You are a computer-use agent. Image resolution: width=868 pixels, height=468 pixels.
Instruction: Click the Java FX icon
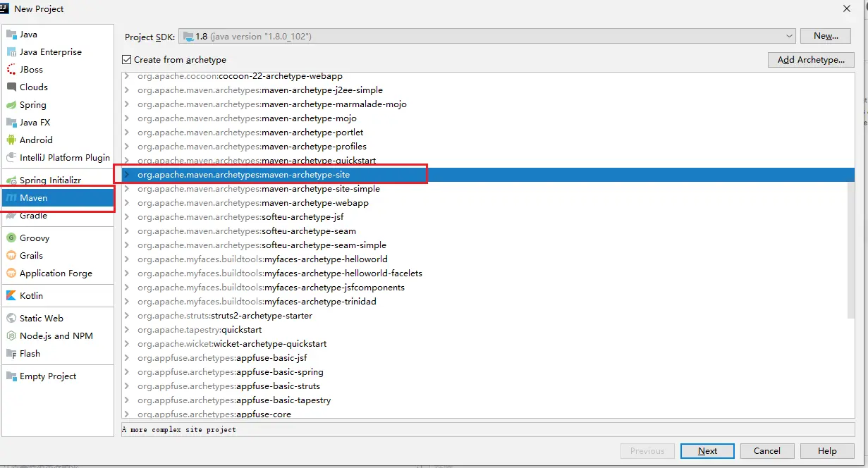click(11, 123)
